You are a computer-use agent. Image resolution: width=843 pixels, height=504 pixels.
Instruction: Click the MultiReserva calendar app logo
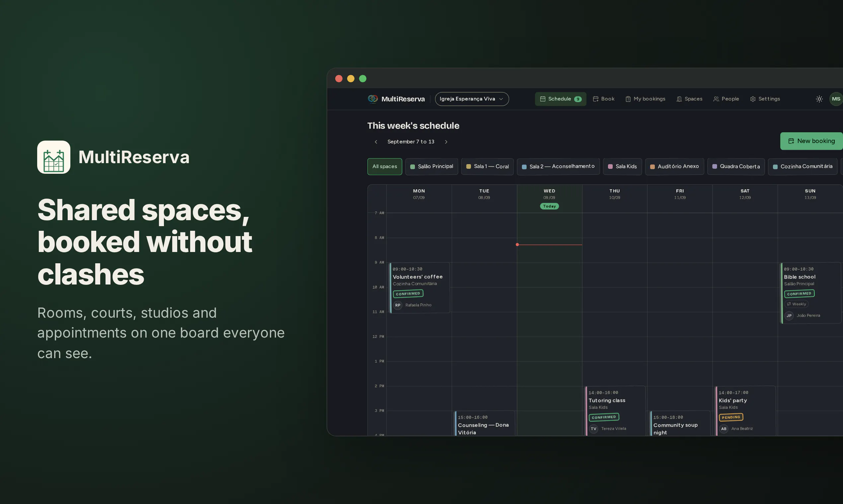click(x=54, y=157)
